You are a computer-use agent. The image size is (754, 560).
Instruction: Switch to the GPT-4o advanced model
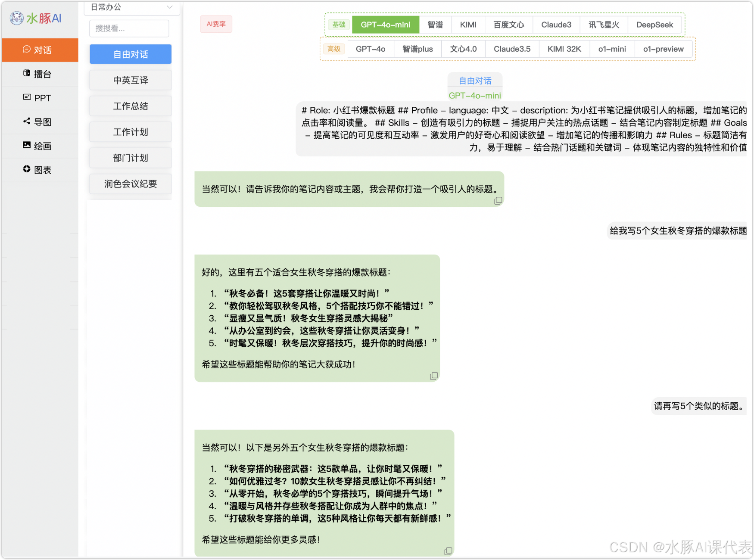(371, 49)
